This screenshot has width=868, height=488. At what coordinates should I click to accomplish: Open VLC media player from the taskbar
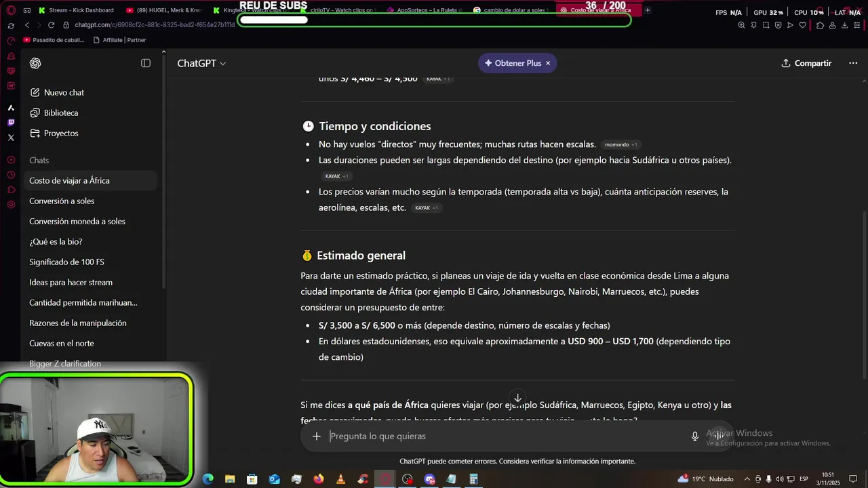[341, 479]
